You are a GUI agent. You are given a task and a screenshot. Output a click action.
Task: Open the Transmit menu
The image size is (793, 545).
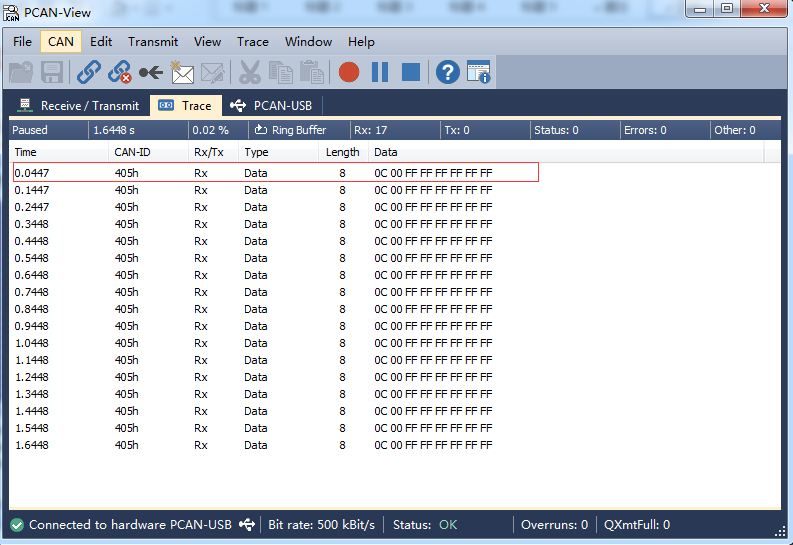(x=153, y=42)
